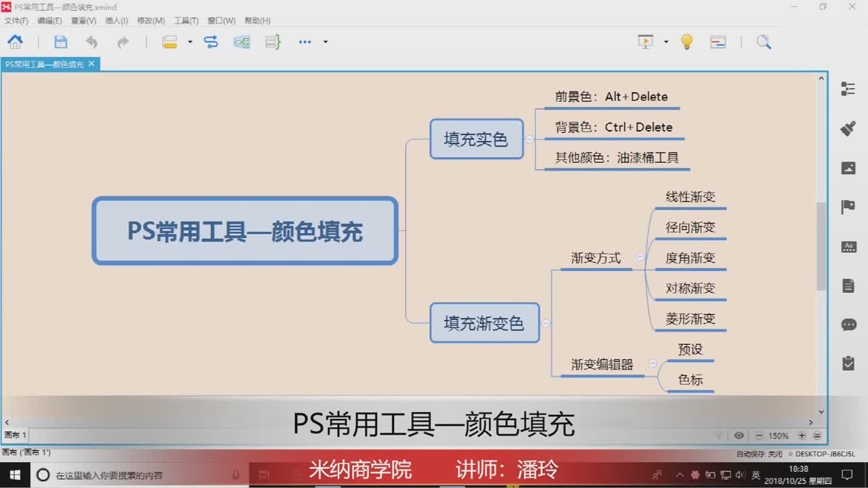Open the Format brush panel in the sidebar
Screen dimensions: 868x488
tap(848, 128)
